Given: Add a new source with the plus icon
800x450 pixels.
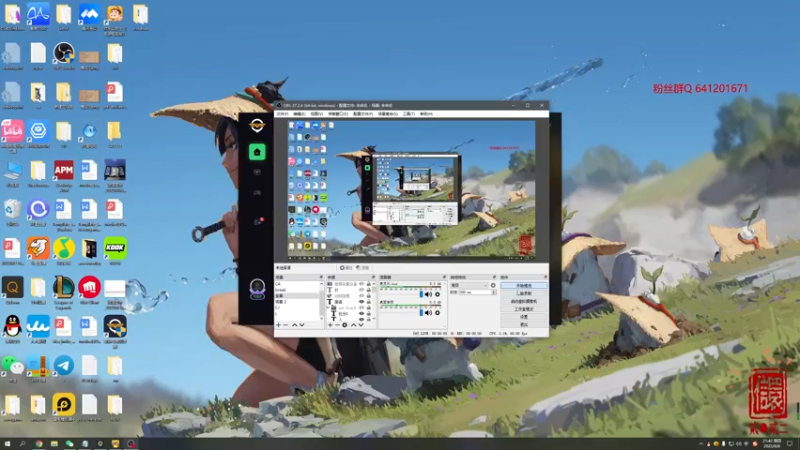Looking at the screenshot, I should [330, 325].
